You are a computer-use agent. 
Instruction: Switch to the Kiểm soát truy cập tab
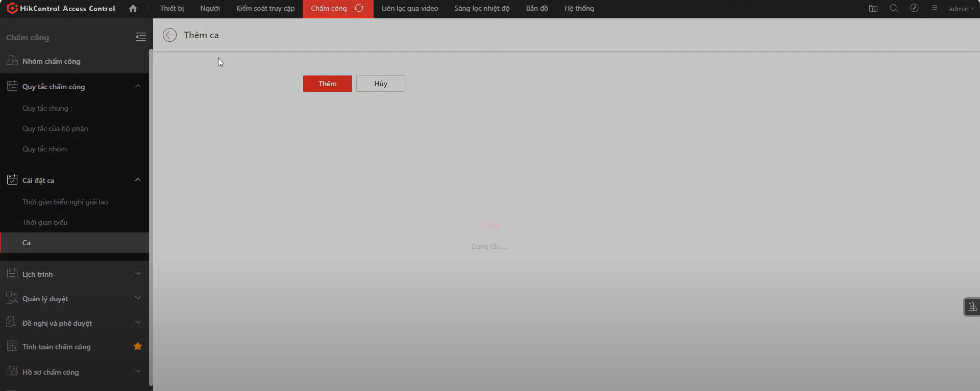click(x=265, y=9)
